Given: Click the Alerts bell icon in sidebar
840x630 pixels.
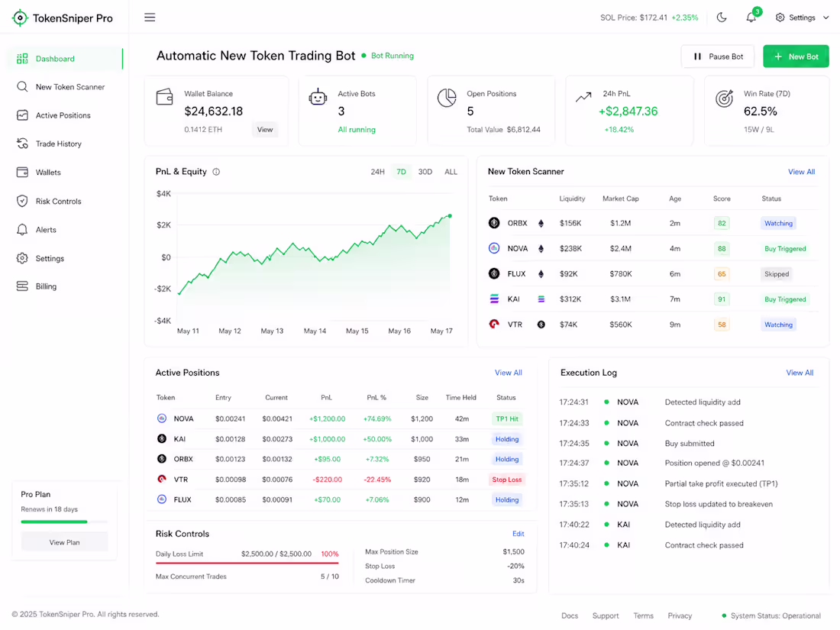Looking at the screenshot, I should click(22, 230).
